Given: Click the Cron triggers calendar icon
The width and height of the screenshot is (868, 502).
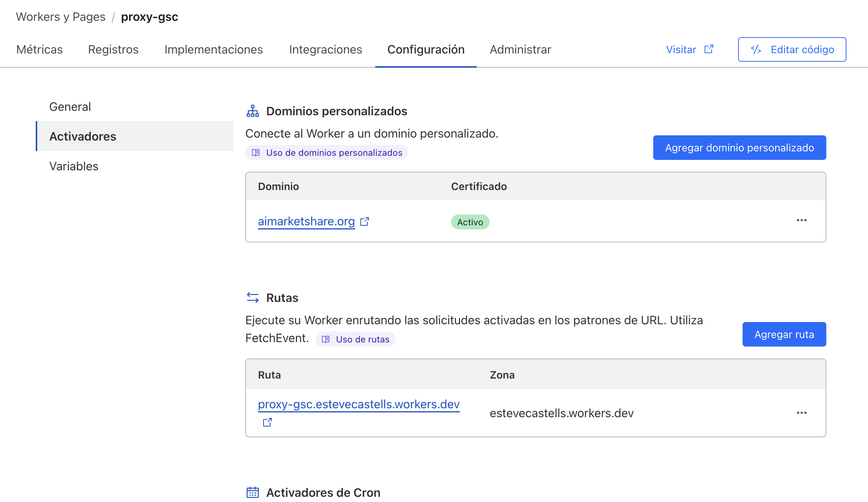Looking at the screenshot, I should pyautogui.click(x=252, y=492).
